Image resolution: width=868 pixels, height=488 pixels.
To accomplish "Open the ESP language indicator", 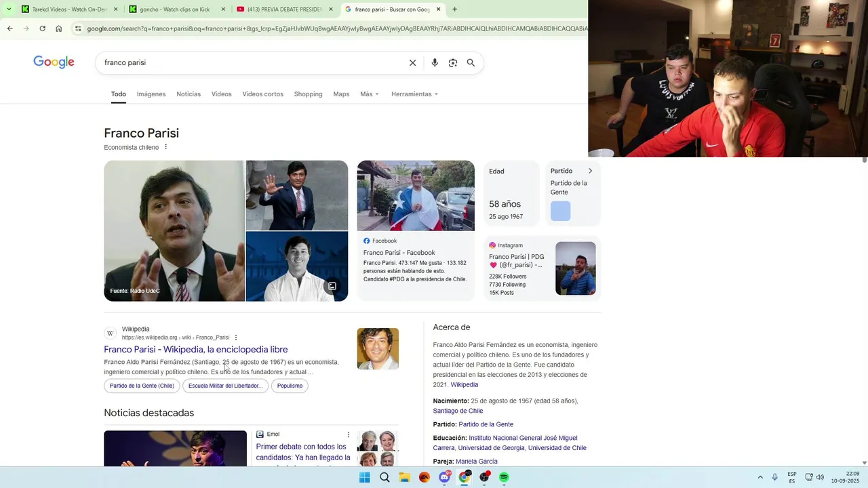I will (x=792, y=477).
